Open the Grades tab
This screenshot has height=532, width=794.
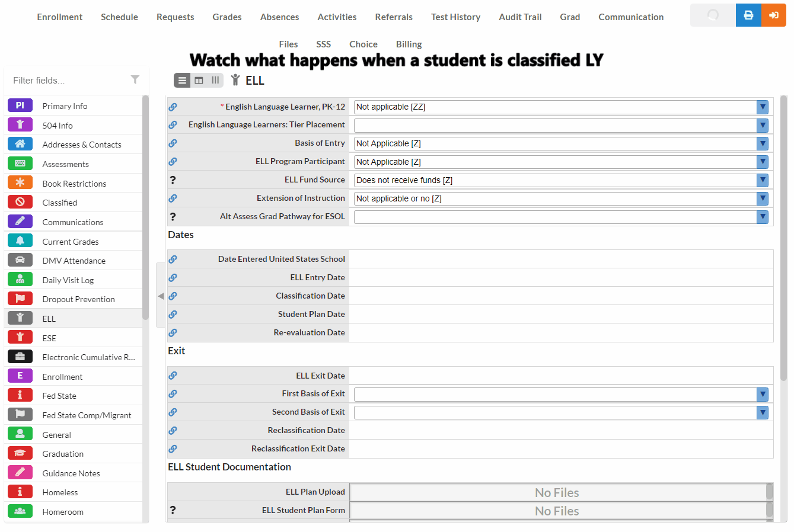pos(227,17)
